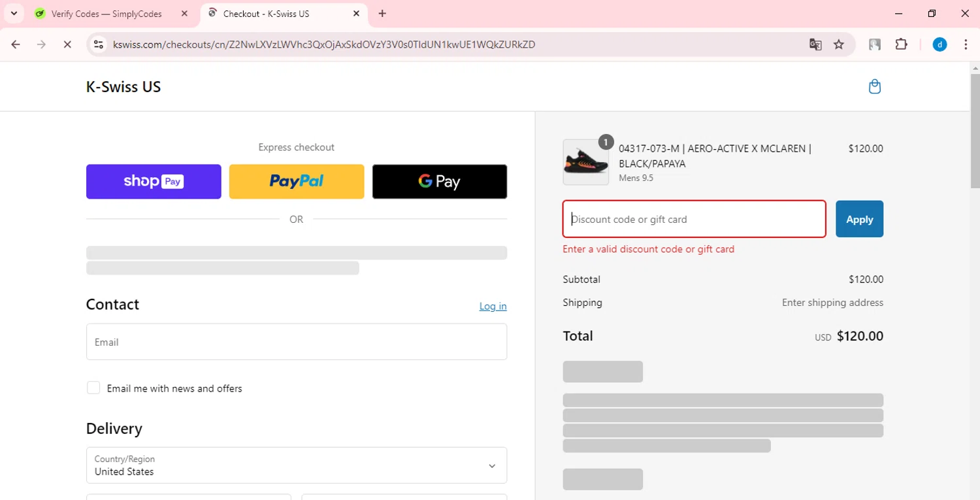Image resolution: width=980 pixels, height=500 pixels.
Task: Click the Subtotal $120.00 amount
Action: pos(866,280)
